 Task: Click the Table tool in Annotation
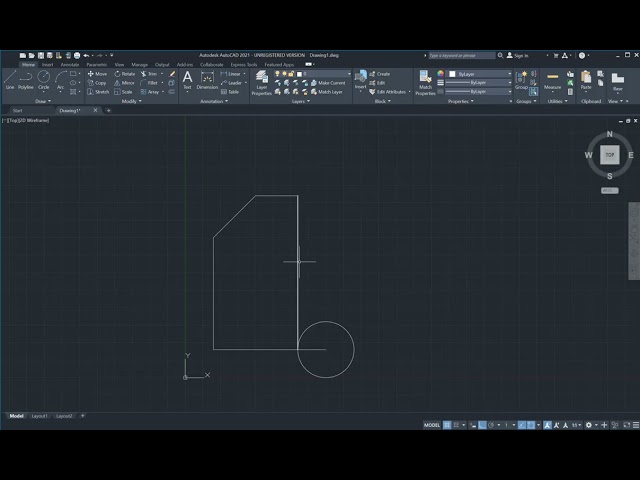[230, 92]
